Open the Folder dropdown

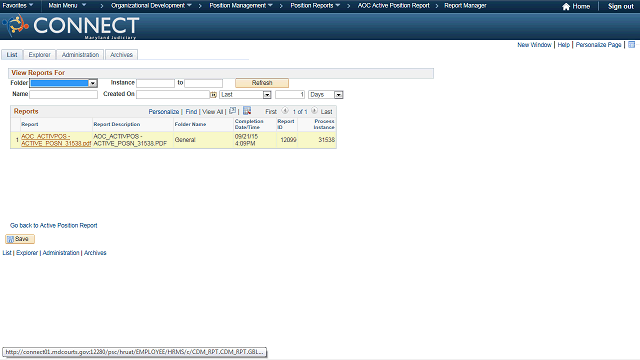click(x=63, y=83)
